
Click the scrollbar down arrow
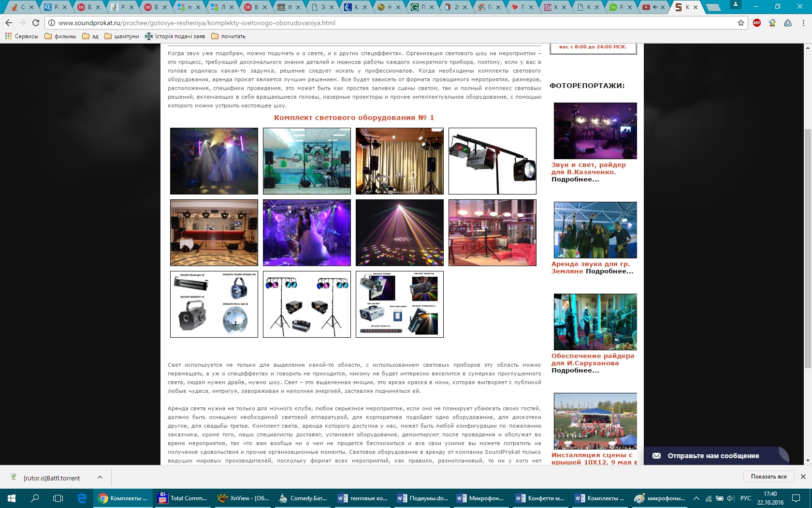click(808, 461)
